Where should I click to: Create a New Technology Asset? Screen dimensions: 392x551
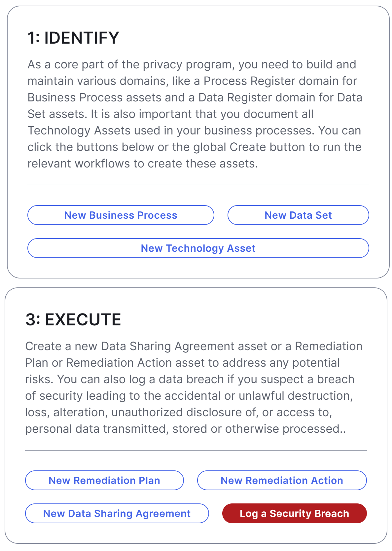[198, 248]
